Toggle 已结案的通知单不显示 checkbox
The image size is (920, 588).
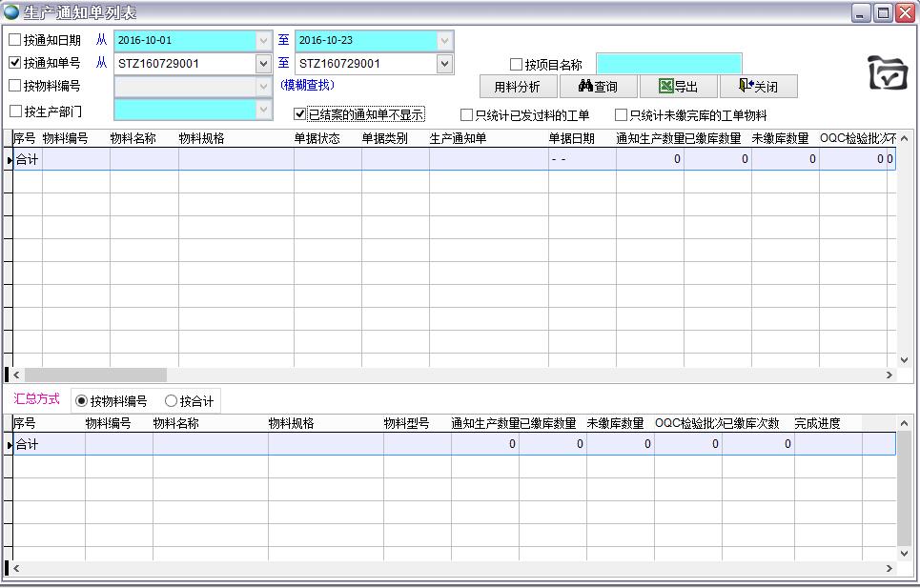(300, 114)
